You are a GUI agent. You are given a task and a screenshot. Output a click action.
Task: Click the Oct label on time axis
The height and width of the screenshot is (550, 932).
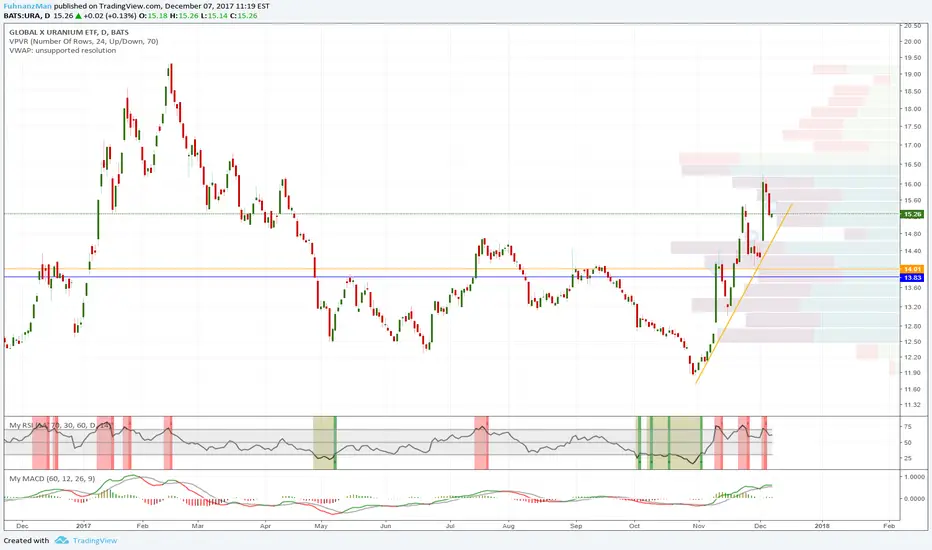tap(634, 526)
